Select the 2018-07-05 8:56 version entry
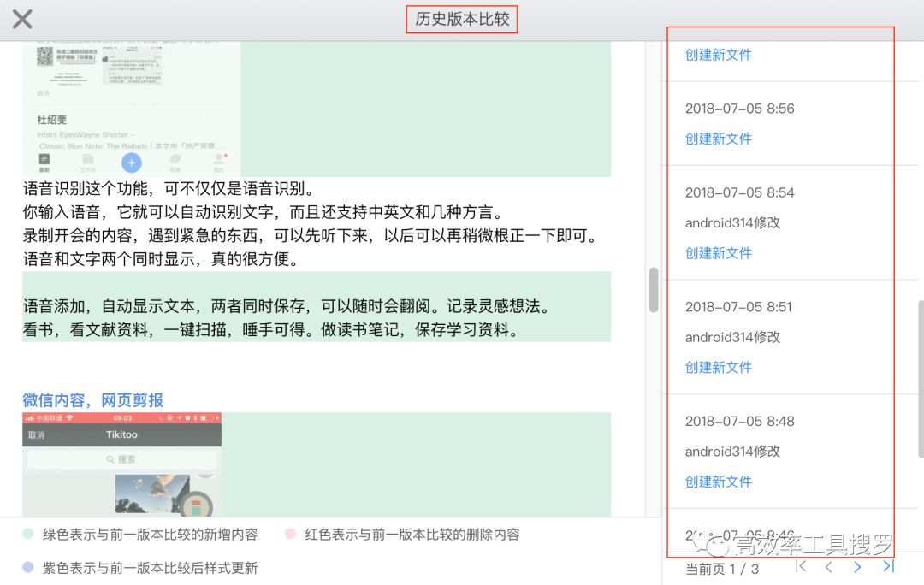The image size is (924, 585). point(739,109)
